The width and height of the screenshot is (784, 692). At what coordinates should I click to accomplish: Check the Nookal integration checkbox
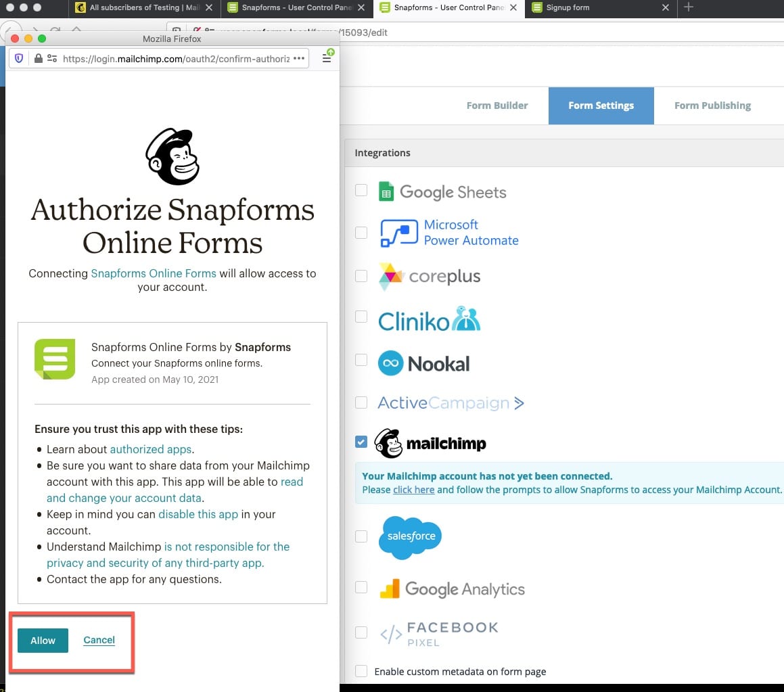click(361, 360)
